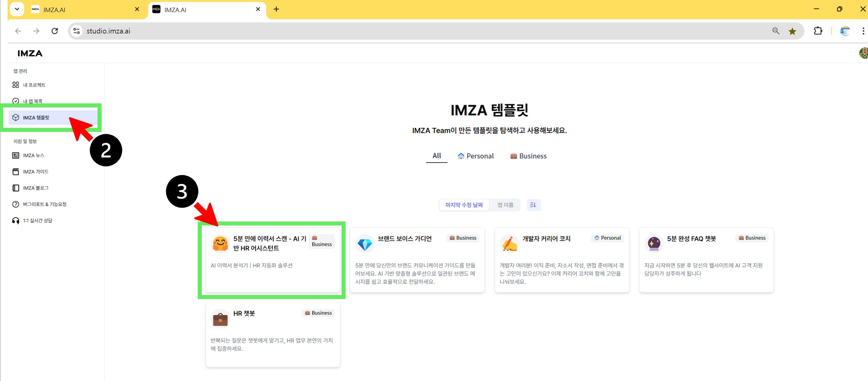Open IMZA 뉴스 in the sidebar

(33, 156)
